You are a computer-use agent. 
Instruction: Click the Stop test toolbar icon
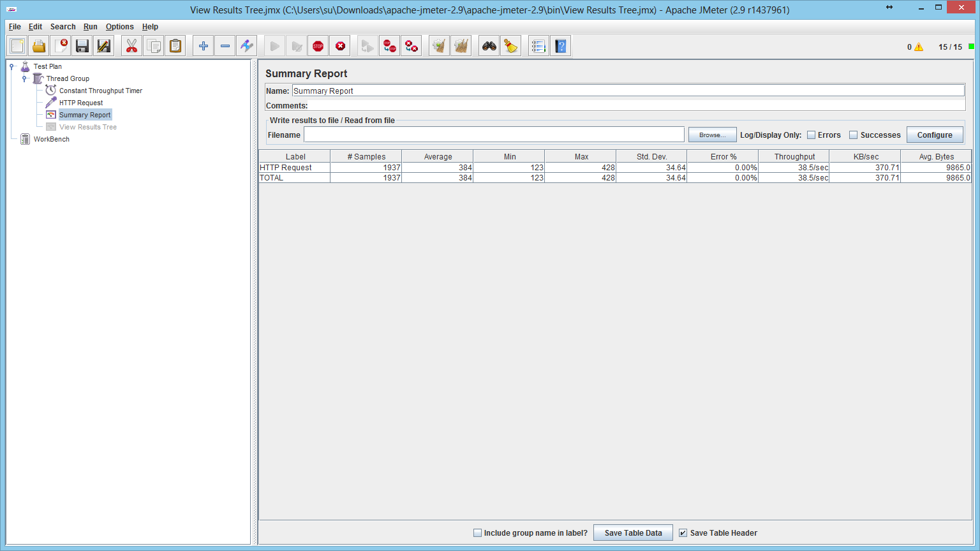(318, 46)
